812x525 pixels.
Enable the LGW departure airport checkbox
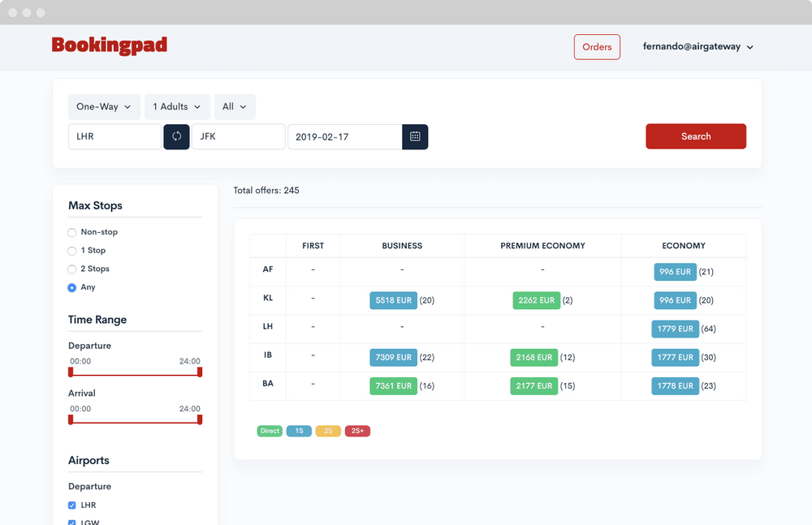pyautogui.click(x=71, y=522)
